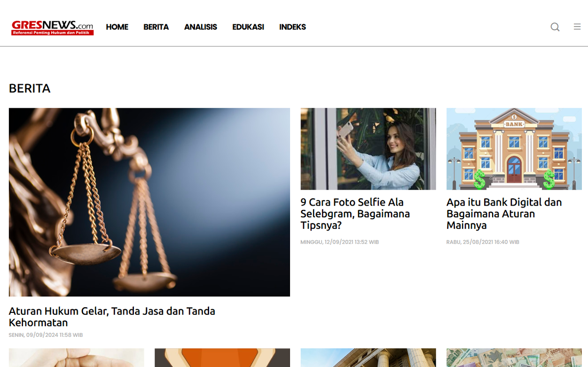This screenshot has width=588, height=367.
Task: Click the selfie article date 12/09/2021
Action: click(x=339, y=242)
